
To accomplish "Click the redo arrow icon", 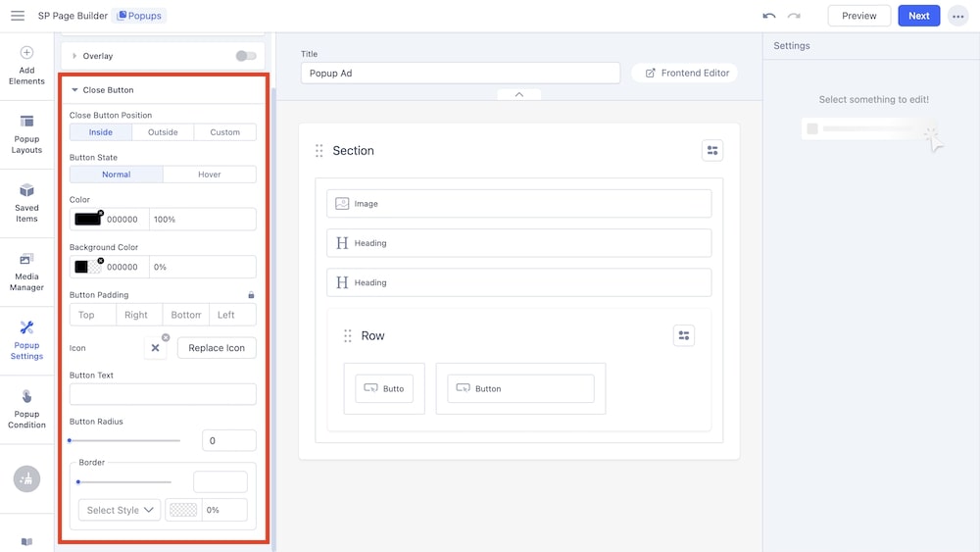I will click(794, 16).
